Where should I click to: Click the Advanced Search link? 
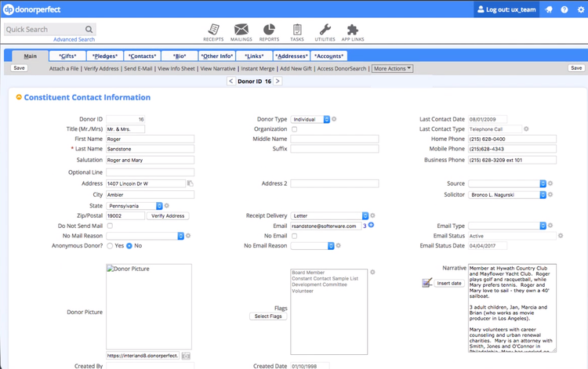74,39
